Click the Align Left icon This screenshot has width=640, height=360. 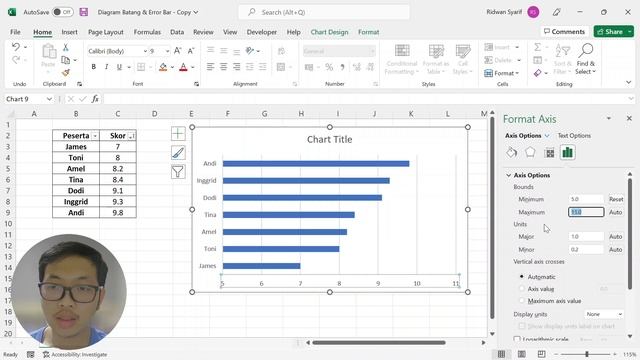click(210, 67)
